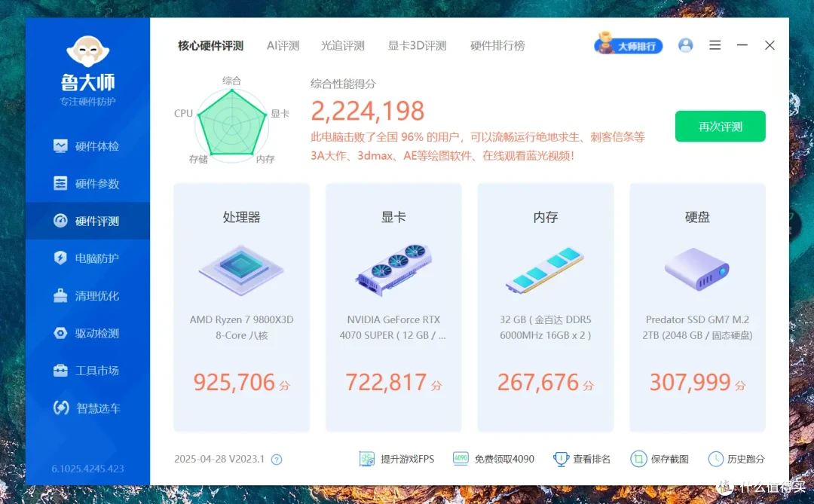Open 清理优化 in the sidebar
The width and height of the screenshot is (814, 504).
coord(87,296)
